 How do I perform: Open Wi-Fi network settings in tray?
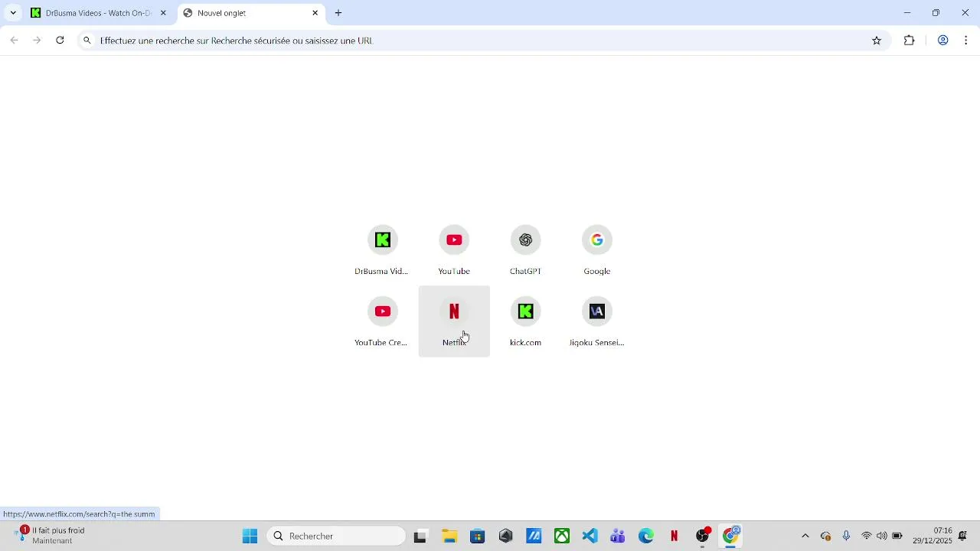click(x=867, y=536)
